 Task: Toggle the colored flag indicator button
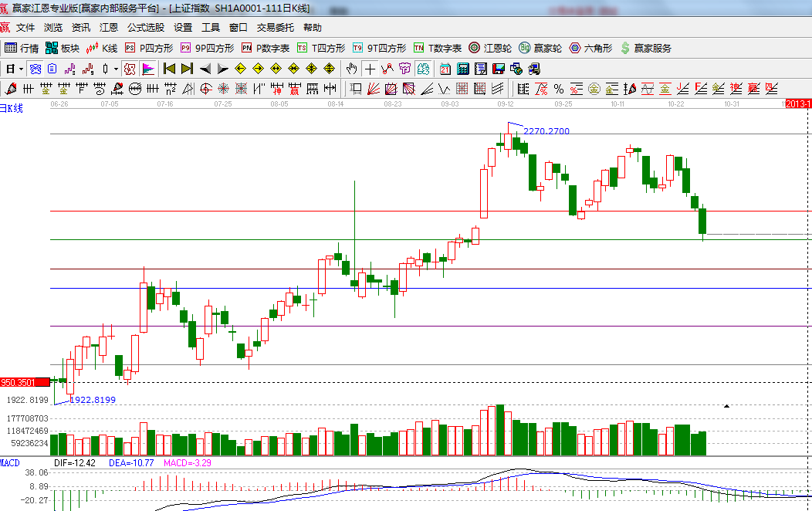(x=147, y=69)
